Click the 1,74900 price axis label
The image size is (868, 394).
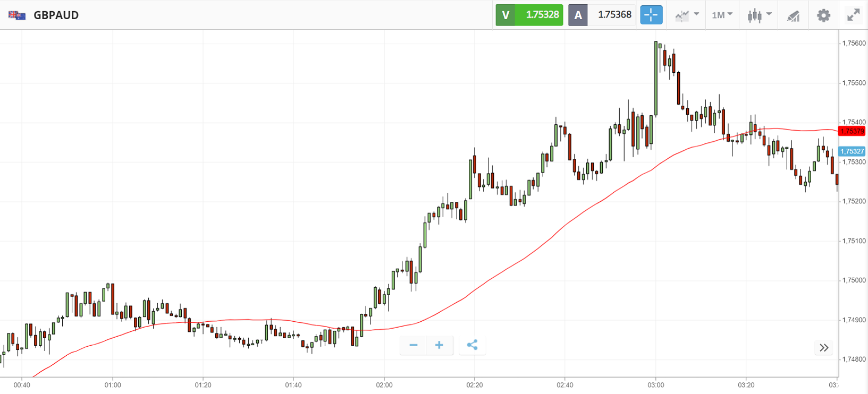tap(854, 320)
